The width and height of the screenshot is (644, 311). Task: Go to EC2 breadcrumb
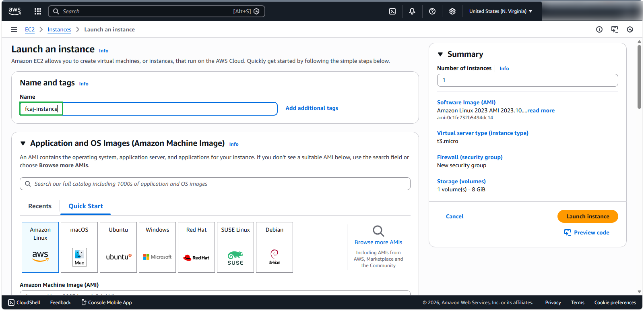point(30,29)
